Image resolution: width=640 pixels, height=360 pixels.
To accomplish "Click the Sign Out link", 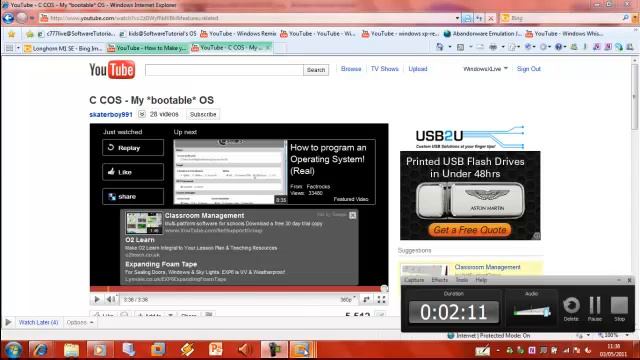I will coord(529,69).
